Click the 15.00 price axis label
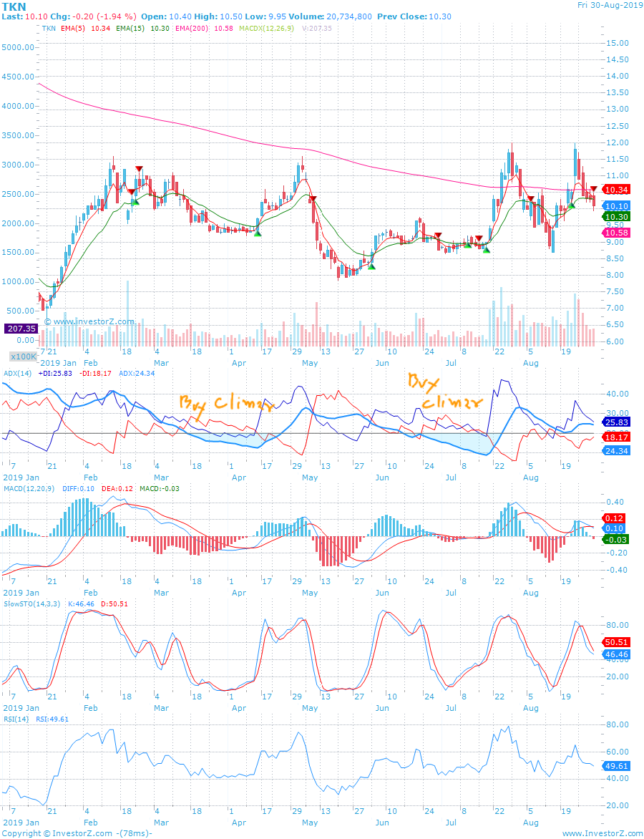The height and width of the screenshot is (839, 644). (x=618, y=44)
